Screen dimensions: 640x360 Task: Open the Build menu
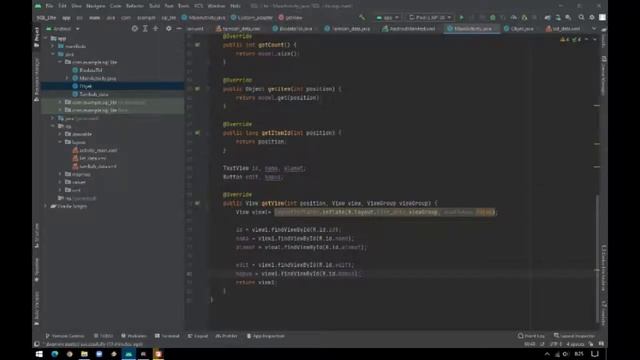155,6
